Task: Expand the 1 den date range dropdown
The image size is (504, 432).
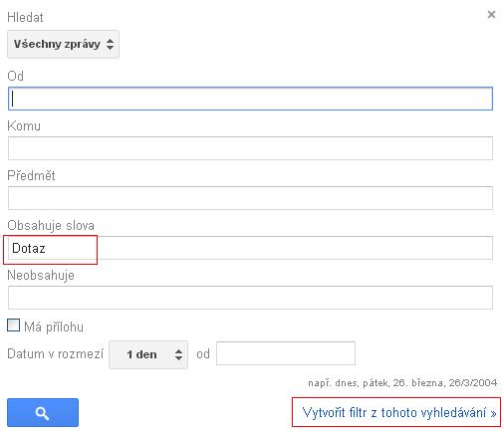Action: tap(148, 354)
